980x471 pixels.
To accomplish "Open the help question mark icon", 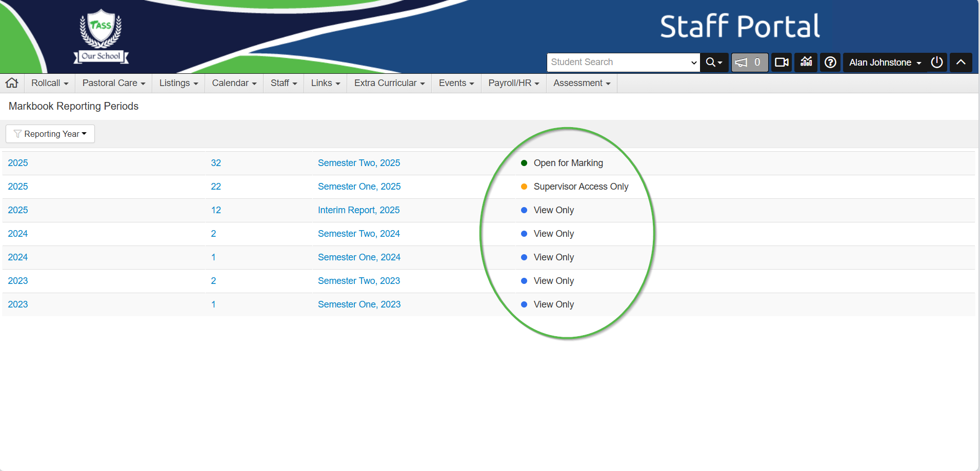I will pyautogui.click(x=830, y=63).
